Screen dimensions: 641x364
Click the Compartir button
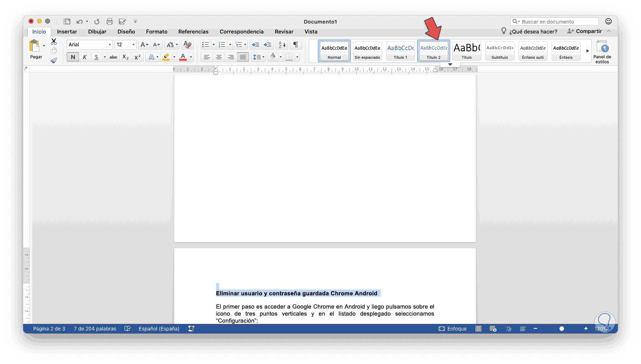point(584,31)
